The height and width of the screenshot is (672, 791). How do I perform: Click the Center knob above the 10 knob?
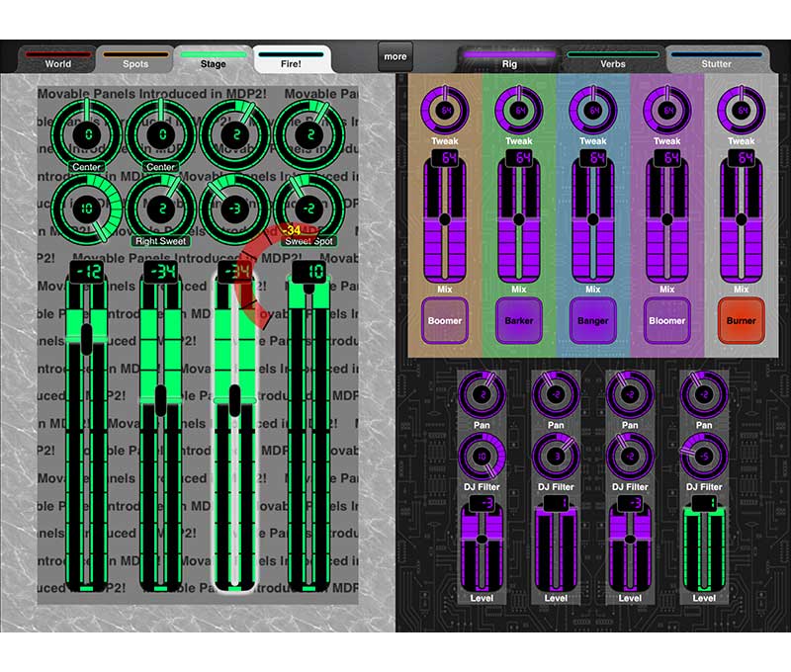click(87, 134)
